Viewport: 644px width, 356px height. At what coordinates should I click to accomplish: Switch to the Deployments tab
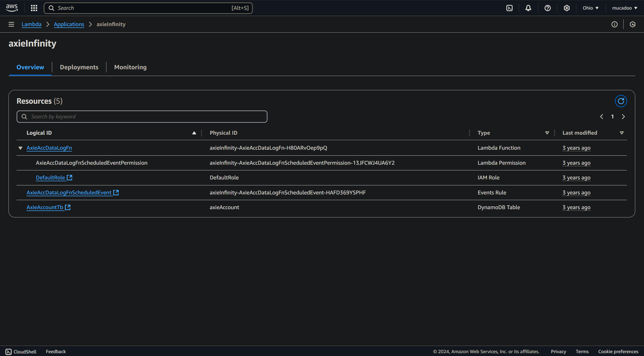79,67
